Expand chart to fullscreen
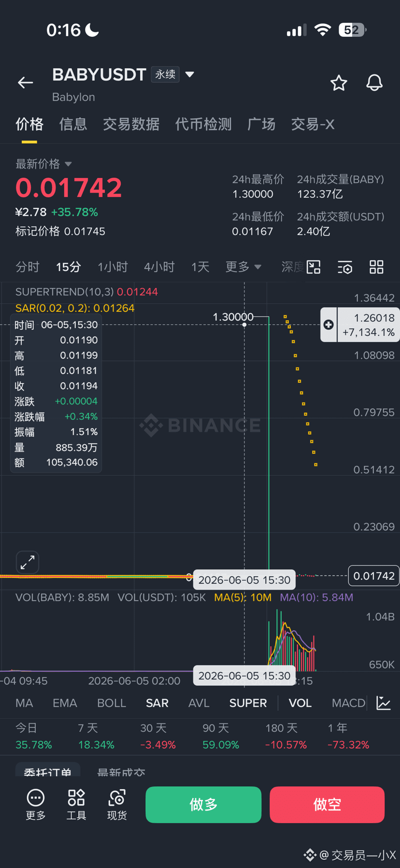The width and height of the screenshot is (400, 868). point(28,562)
